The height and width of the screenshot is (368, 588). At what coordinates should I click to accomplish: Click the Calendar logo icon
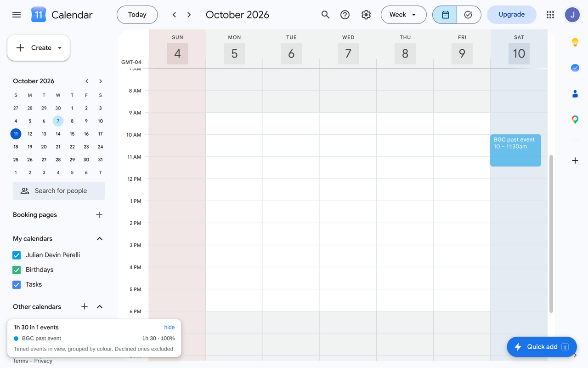click(39, 15)
